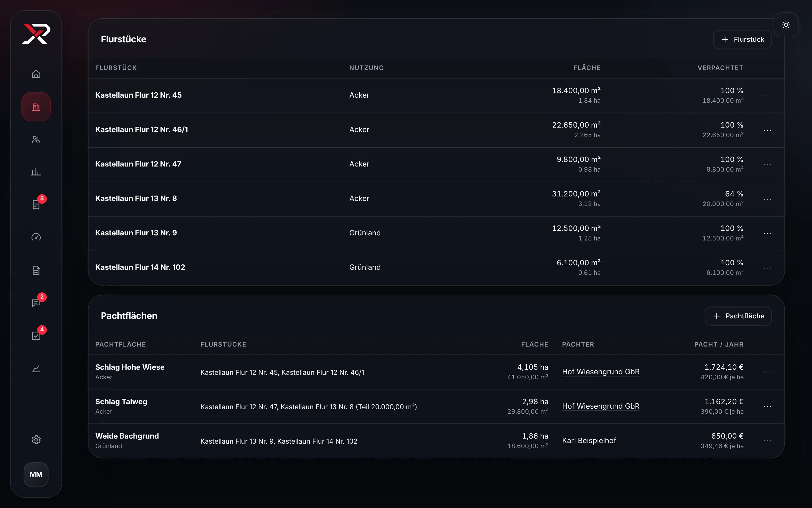Screen dimensions: 812x508
Task: Click the 1.724,10 € rent value
Action: tap(724, 367)
